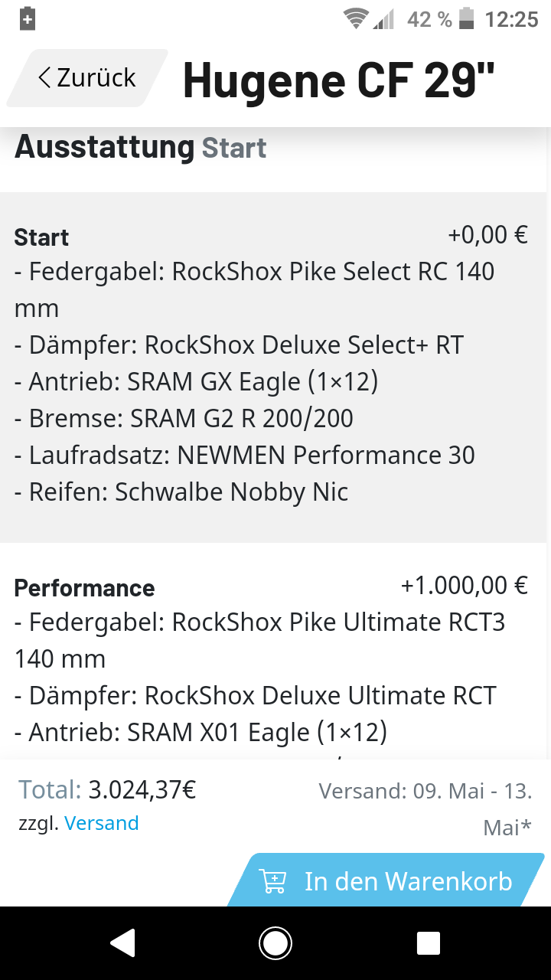Tap the Wi-Fi status icon
Screen dimensions: 551x980
(356, 19)
